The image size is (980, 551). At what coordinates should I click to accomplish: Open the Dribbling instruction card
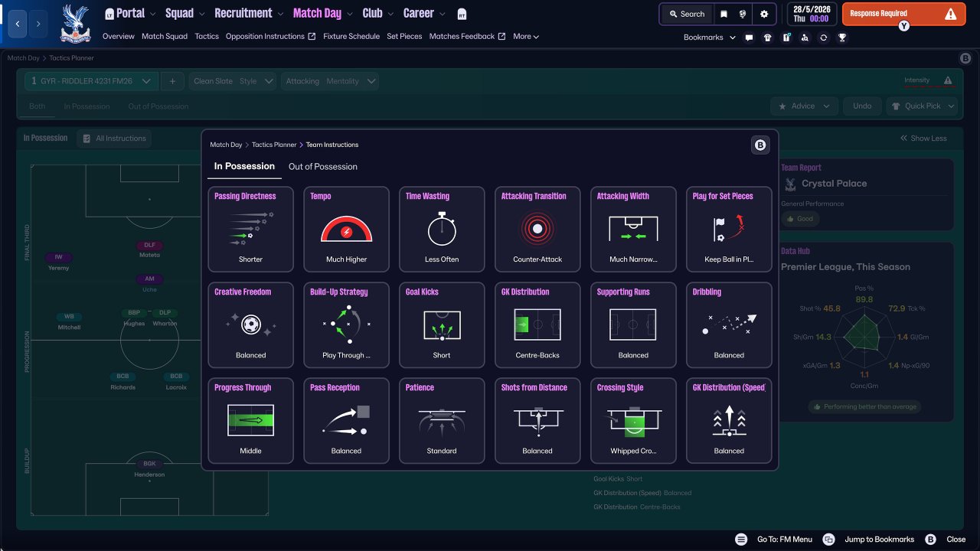pos(729,324)
